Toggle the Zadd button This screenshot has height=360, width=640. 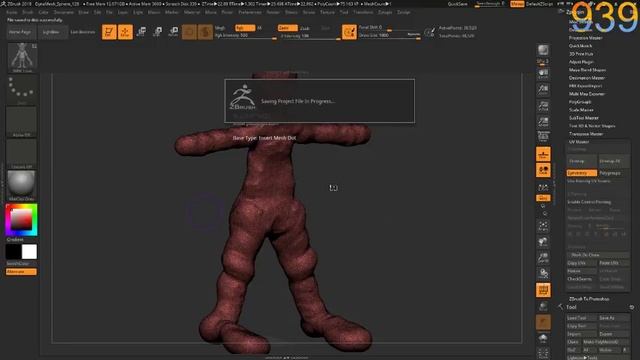coord(287,28)
